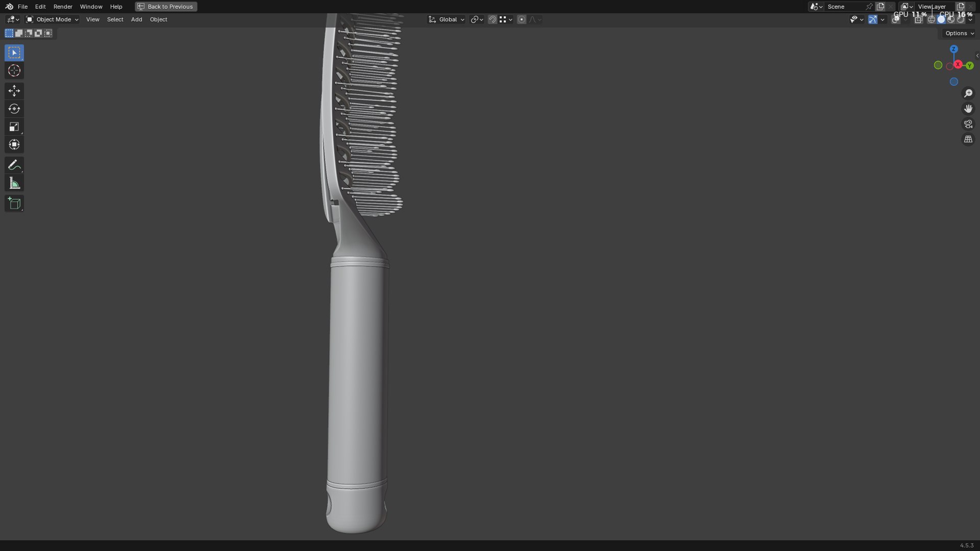980x551 pixels.
Task: Open the snapping options dropdown
Action: coord(506,19)
